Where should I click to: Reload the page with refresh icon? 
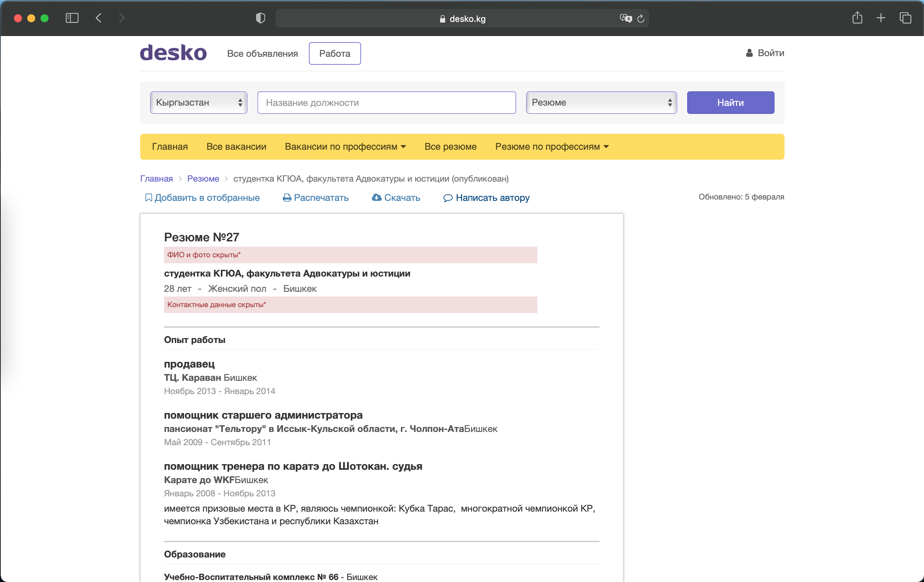(640, 18)
